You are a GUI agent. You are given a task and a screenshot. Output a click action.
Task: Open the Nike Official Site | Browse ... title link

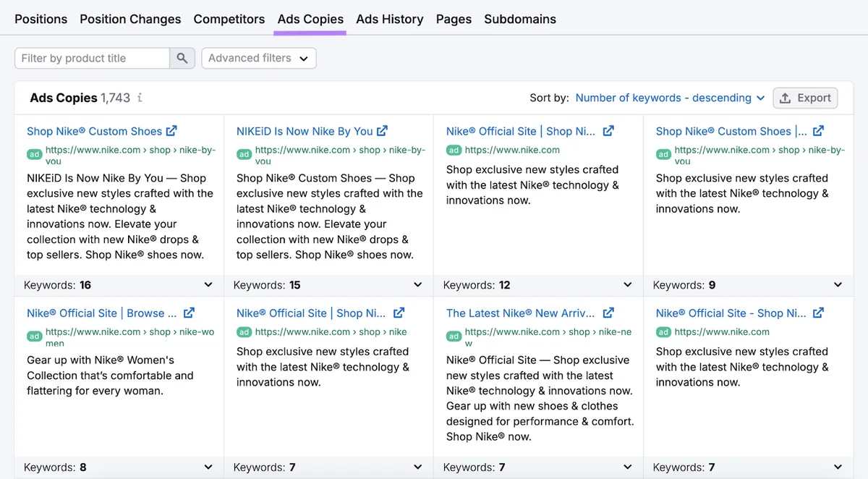click(x=102, y=313)
